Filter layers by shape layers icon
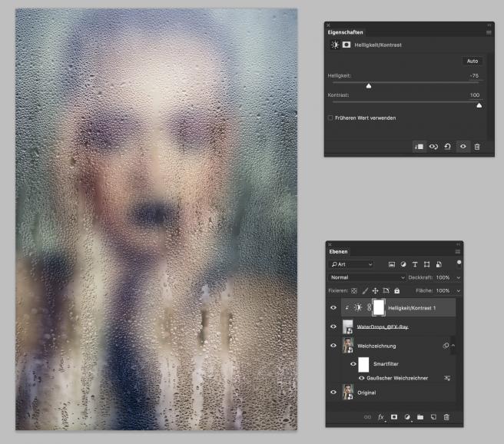The image size is (504, 444). pyautogui.click(x=426, y=264)
